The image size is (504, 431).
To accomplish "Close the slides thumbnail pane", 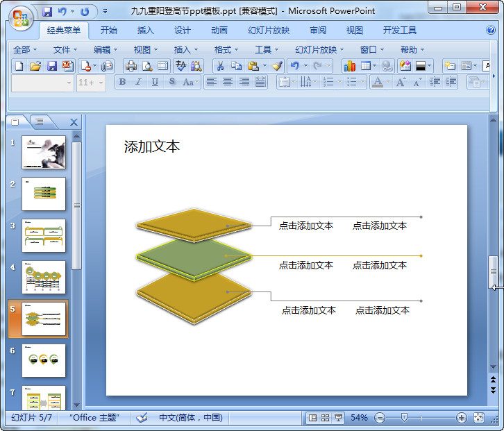I will [74, 122].
